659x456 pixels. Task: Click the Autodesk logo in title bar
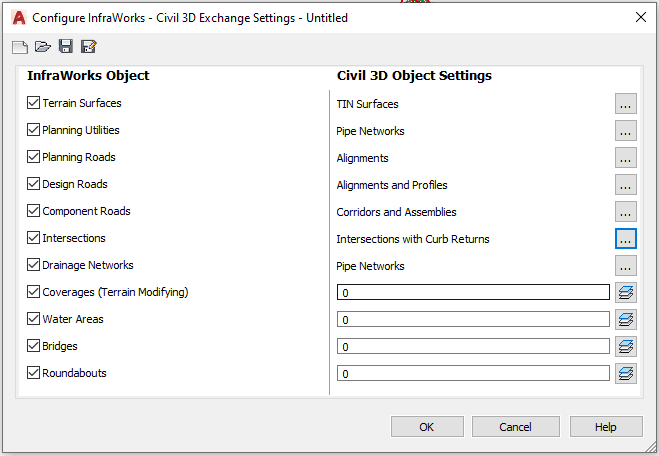point(19,18)
